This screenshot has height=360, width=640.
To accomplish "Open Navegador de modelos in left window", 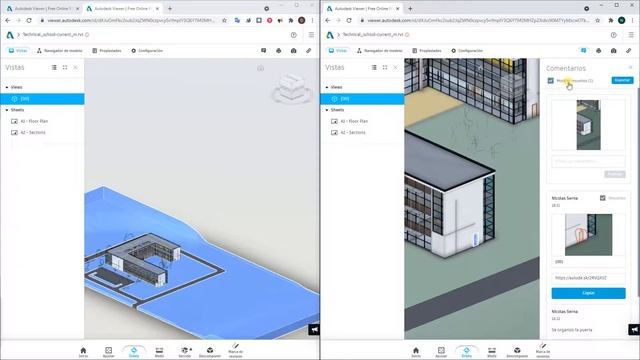I will pyautogui.click(x=60, y=51).
